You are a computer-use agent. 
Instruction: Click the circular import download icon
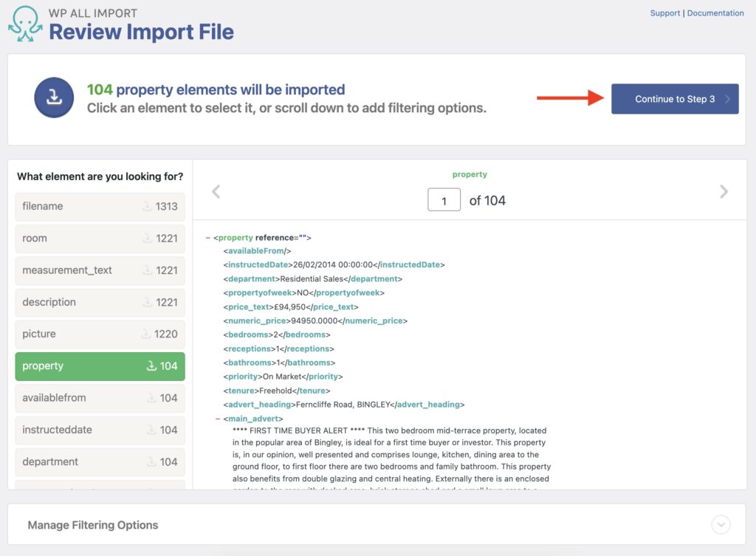[53, 97]
